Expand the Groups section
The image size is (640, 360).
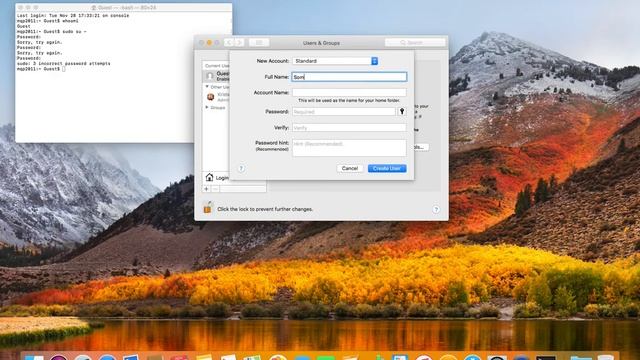pos(207,107)
